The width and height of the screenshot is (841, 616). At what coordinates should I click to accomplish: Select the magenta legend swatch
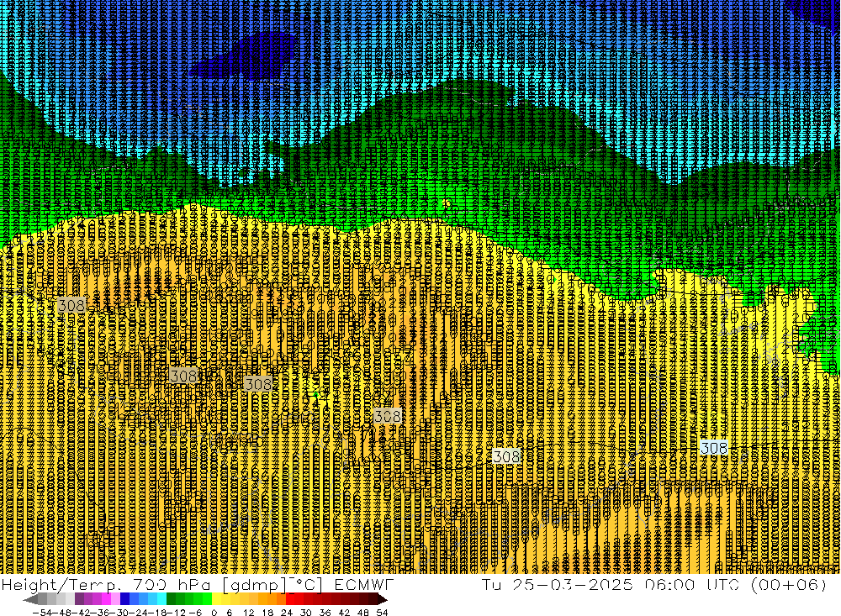(106, 599)
